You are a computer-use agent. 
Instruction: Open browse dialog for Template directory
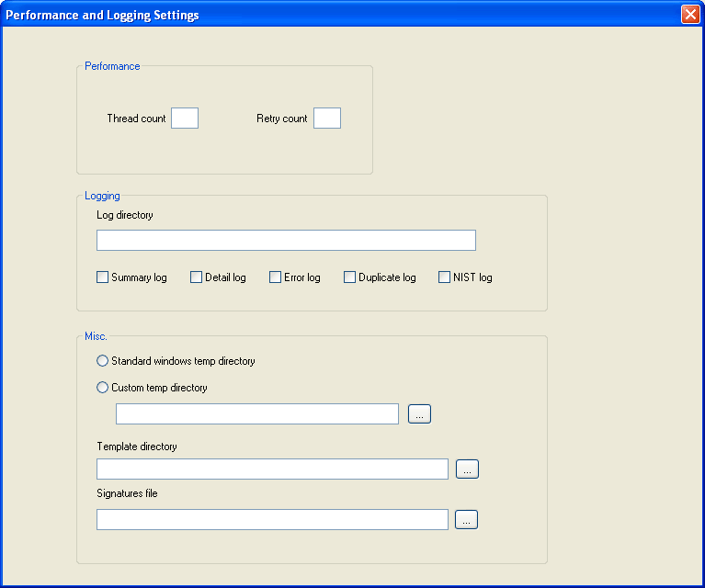pyautogui.click(x=467, y=469)
